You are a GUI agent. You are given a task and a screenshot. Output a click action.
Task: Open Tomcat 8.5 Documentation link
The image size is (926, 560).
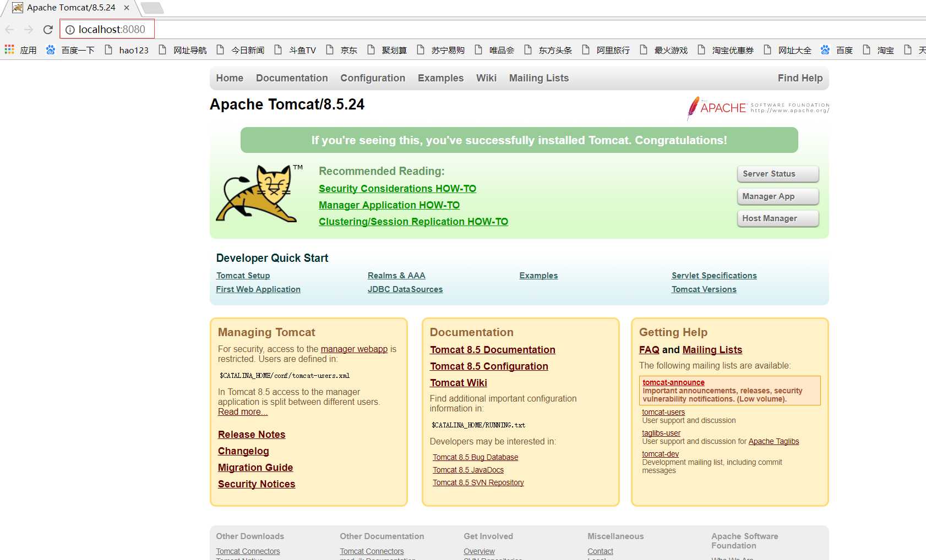pyautogui.click(x=493, y=350)
